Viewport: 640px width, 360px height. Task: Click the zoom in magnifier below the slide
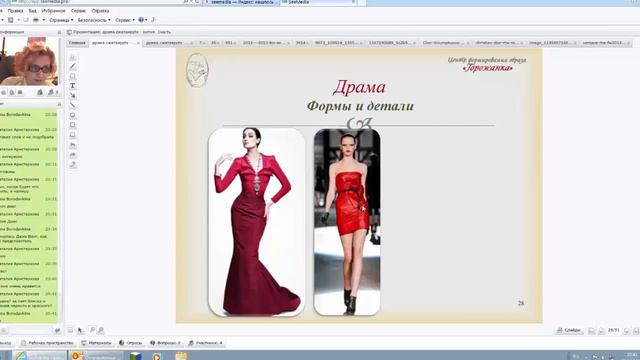tap(92, 330)
